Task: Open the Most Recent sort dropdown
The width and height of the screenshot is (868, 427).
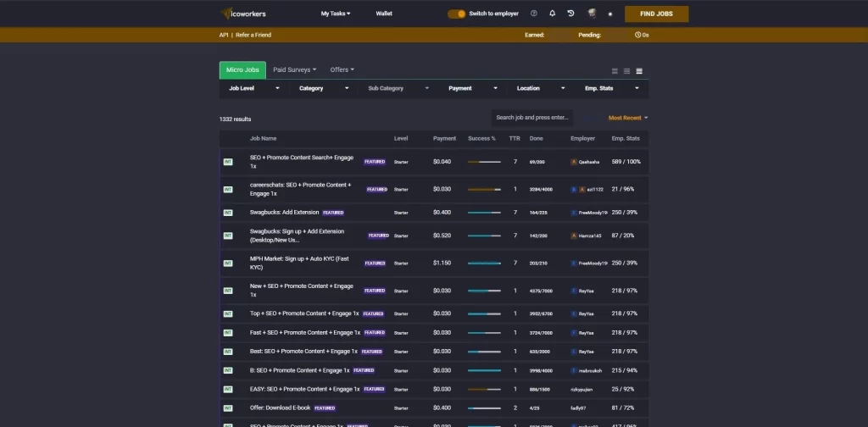Action: click(x=628, y=118)
